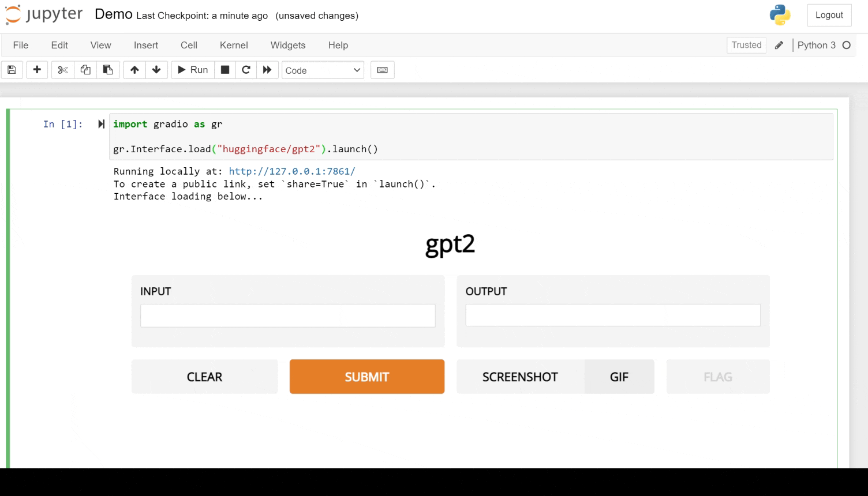Open the command palette keyboard icon
Image resolution: width=868 pixels, height=496 pixels.
(382, 70)
